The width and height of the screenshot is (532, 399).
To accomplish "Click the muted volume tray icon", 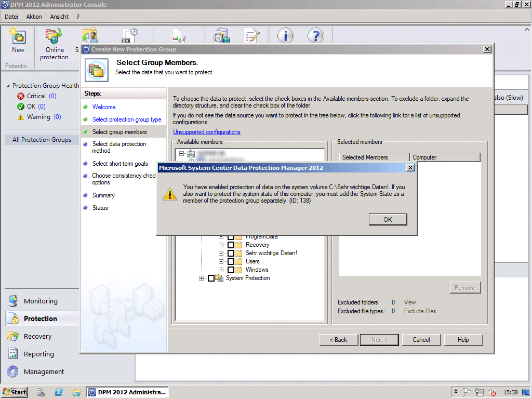I will coord(491,392).
